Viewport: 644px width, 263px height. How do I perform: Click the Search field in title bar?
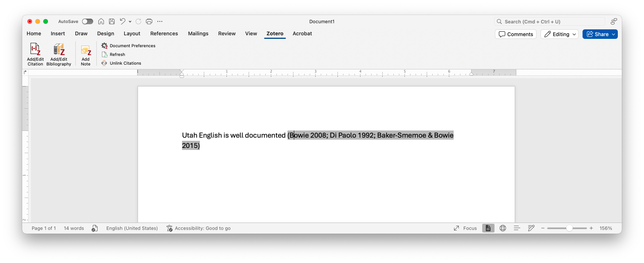point(550,22)
